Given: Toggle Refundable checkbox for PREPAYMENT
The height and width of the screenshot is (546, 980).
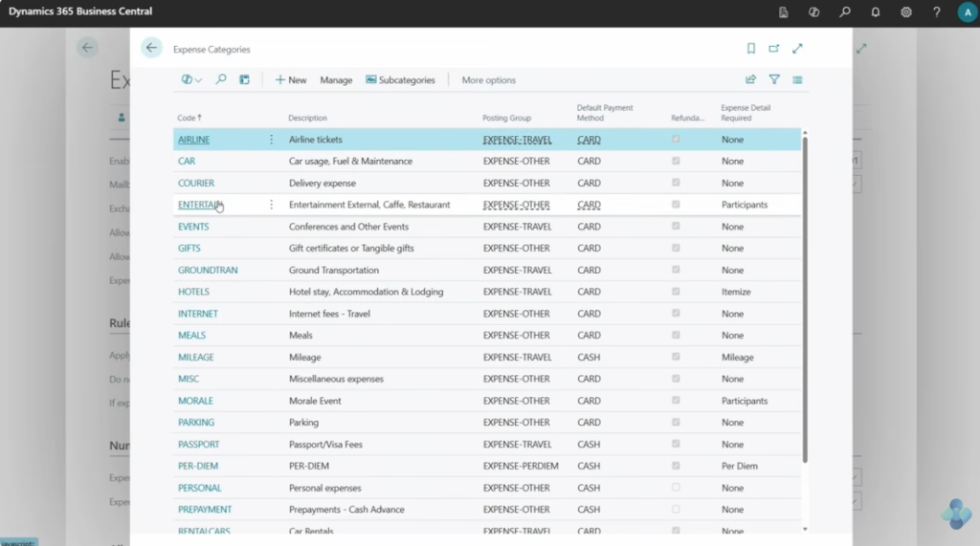Looking at the screenshot, I should pos(676,509).
